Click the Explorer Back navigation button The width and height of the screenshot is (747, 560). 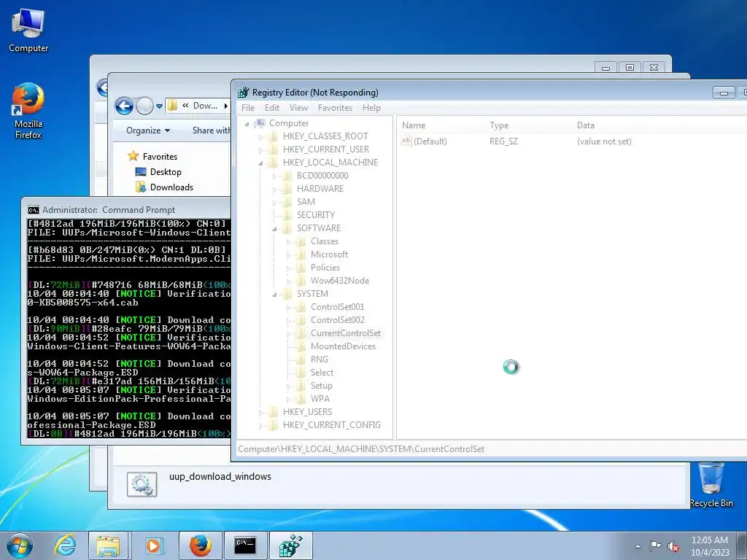coord(124,106)
